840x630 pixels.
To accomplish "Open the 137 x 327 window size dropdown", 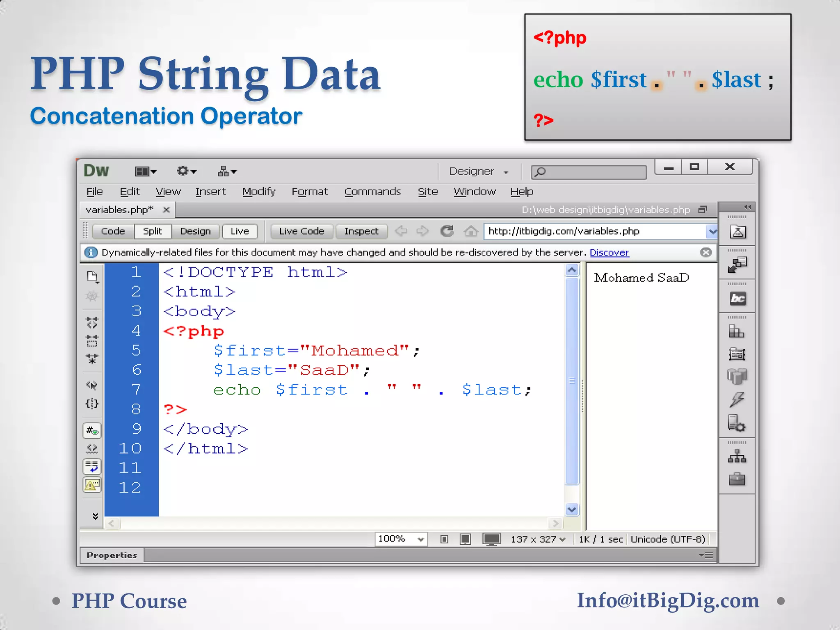I will (538, 539).
